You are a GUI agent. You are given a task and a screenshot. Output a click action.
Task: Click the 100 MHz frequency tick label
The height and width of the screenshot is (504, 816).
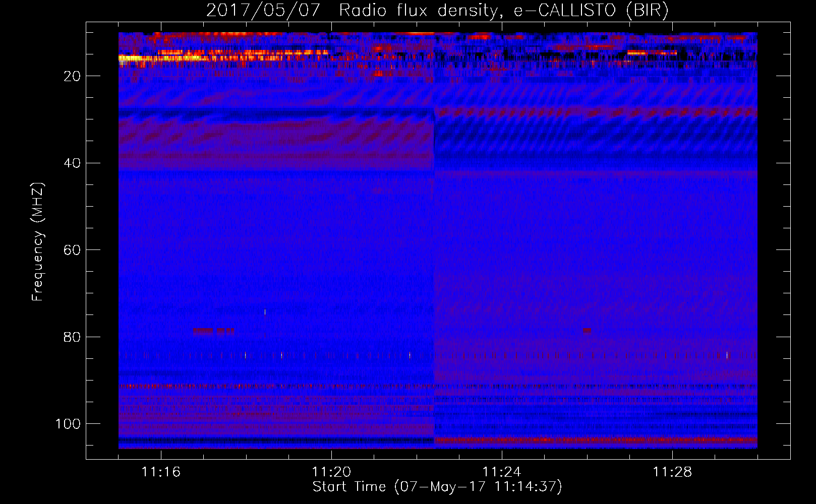(68, 424)
